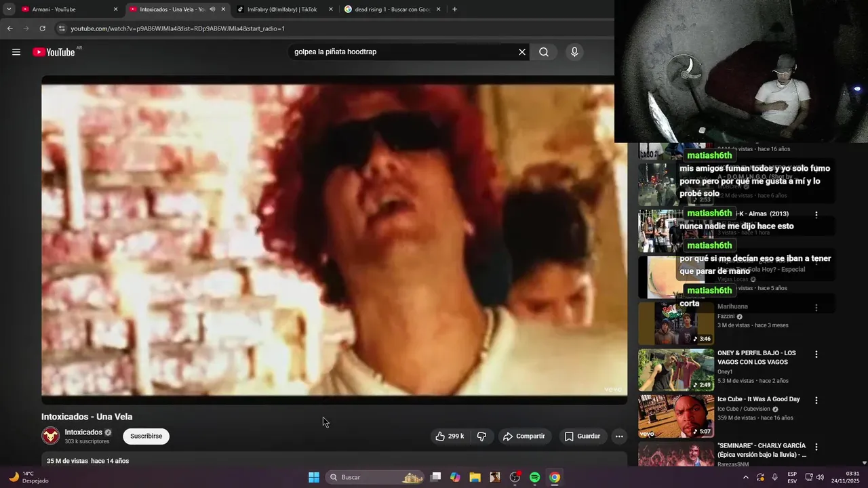
Task: Open LOS VAGOS CON LOS VAGOS video title
Action: 757,357
